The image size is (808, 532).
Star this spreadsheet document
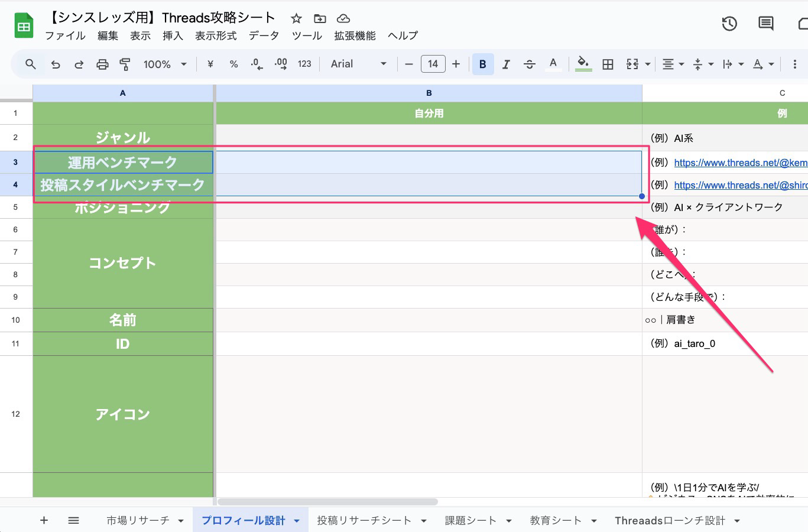(296, 18)
